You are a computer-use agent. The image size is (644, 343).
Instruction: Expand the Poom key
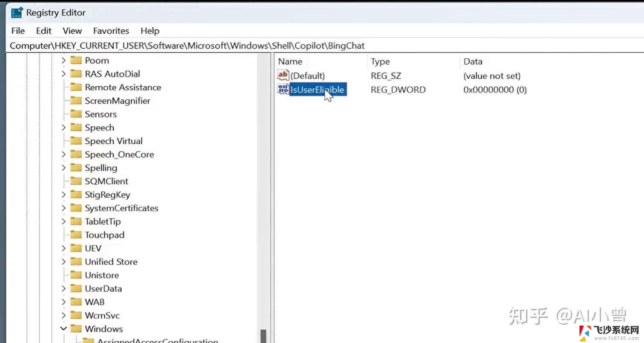(63, 60)
